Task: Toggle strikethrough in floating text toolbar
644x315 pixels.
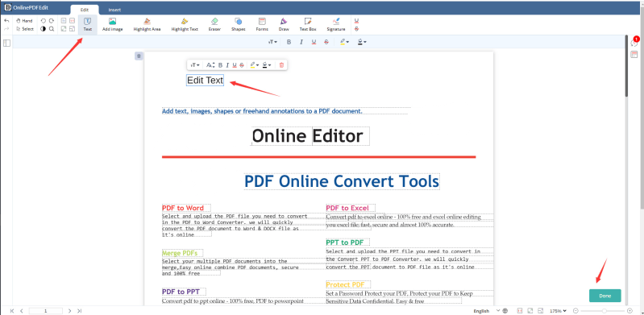Action: tap(242, 65)
